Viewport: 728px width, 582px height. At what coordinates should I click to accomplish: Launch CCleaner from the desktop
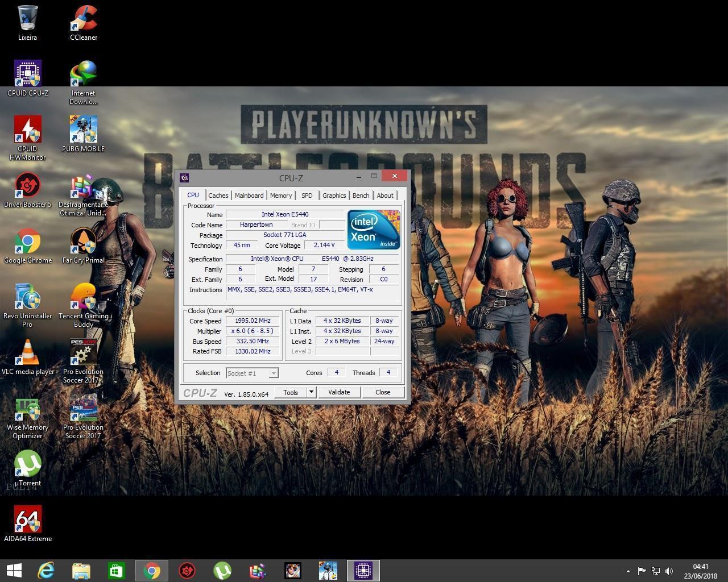(84, 23)
